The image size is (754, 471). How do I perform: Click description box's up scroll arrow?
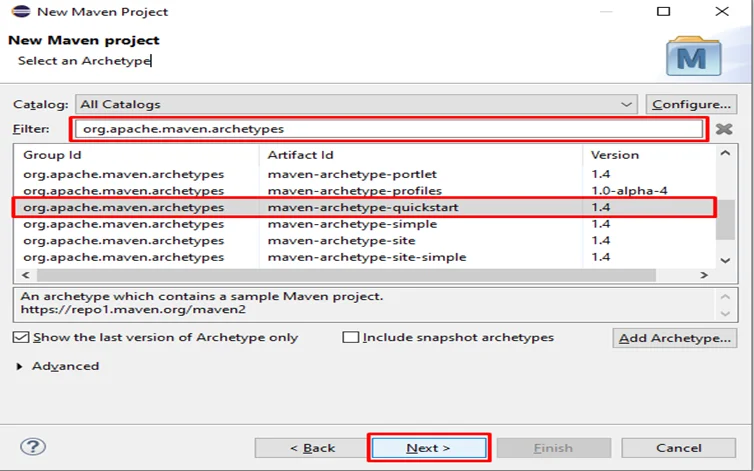[725, 297]
